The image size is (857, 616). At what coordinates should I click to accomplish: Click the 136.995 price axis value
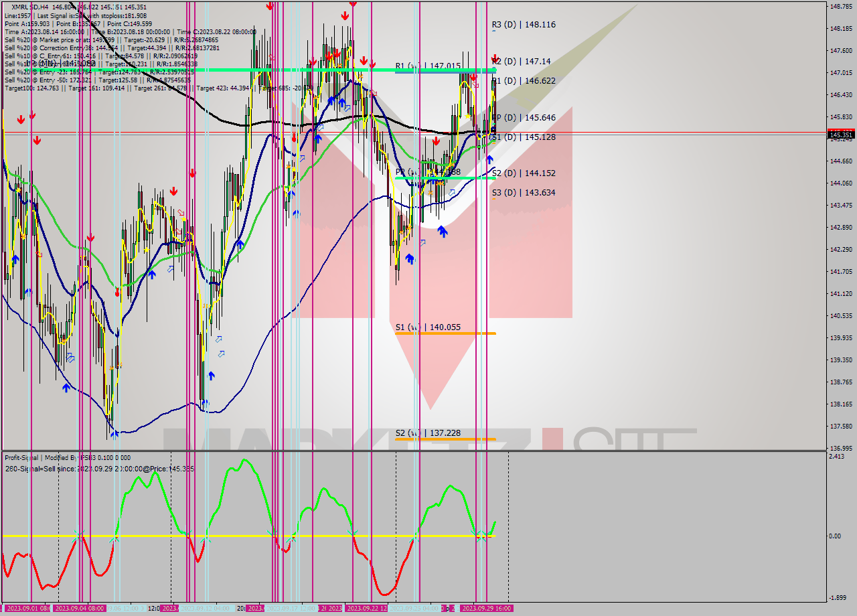point(841,448)
